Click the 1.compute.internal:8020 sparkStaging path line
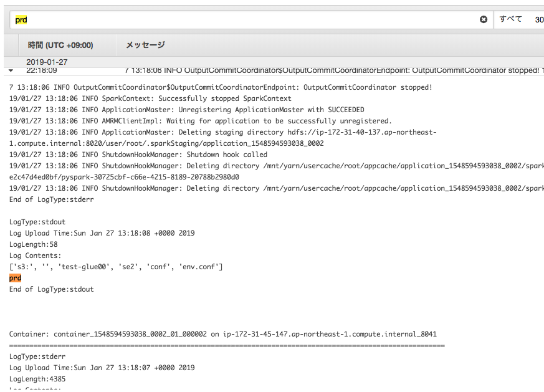 (166, 143)
